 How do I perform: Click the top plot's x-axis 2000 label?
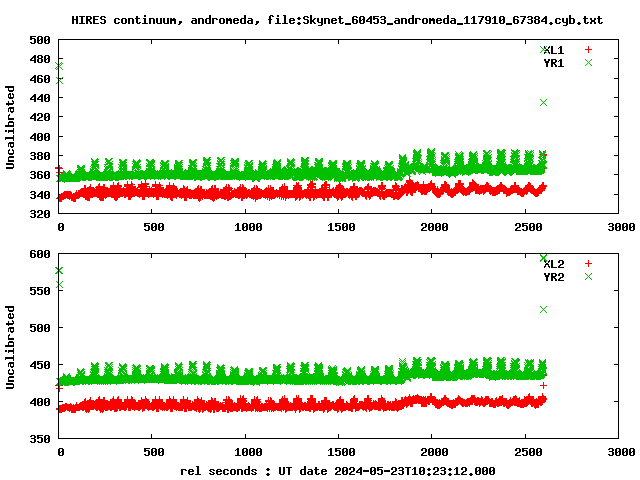coord(434,227)
